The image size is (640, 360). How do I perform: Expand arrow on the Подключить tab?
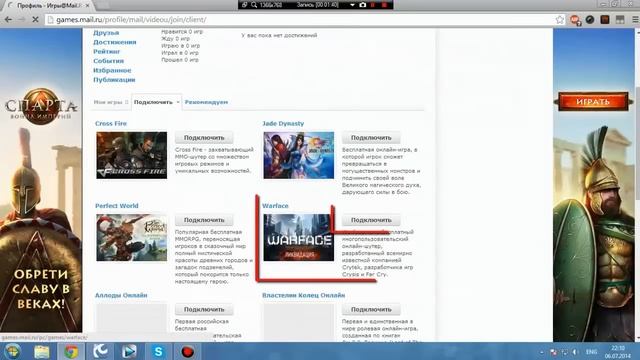(178, 102)
